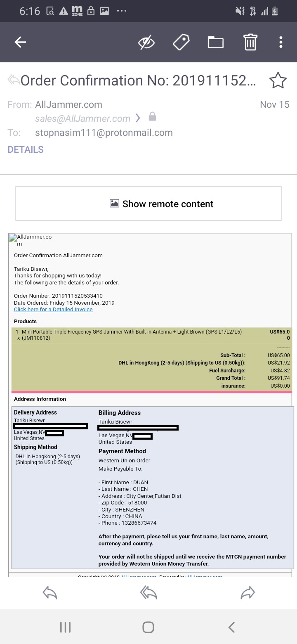297x644 pixels.
Task: Tap the image notification icon in status bar
Action: click(x=104, y=11)
